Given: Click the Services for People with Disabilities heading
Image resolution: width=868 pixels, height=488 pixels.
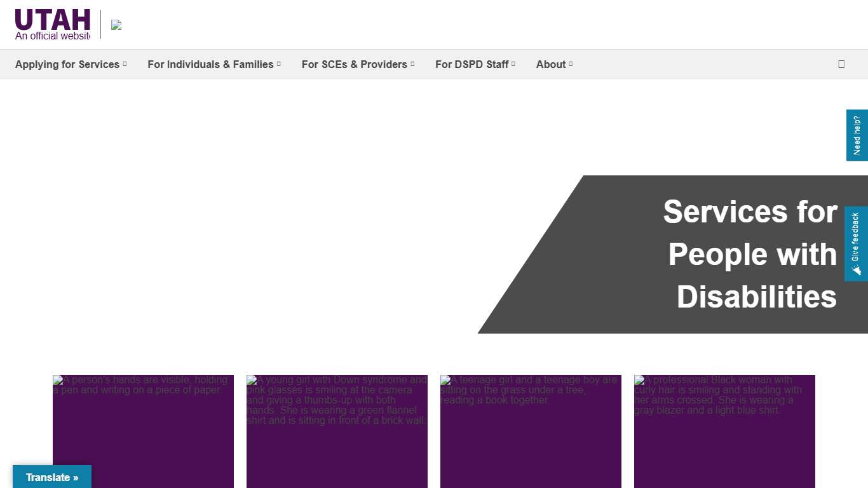Looking at the screenshot, I should (750, 254).
